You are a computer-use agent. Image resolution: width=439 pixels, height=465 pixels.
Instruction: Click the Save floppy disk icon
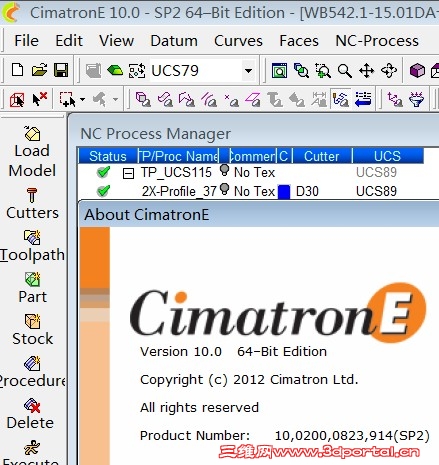tap(61, 70)
